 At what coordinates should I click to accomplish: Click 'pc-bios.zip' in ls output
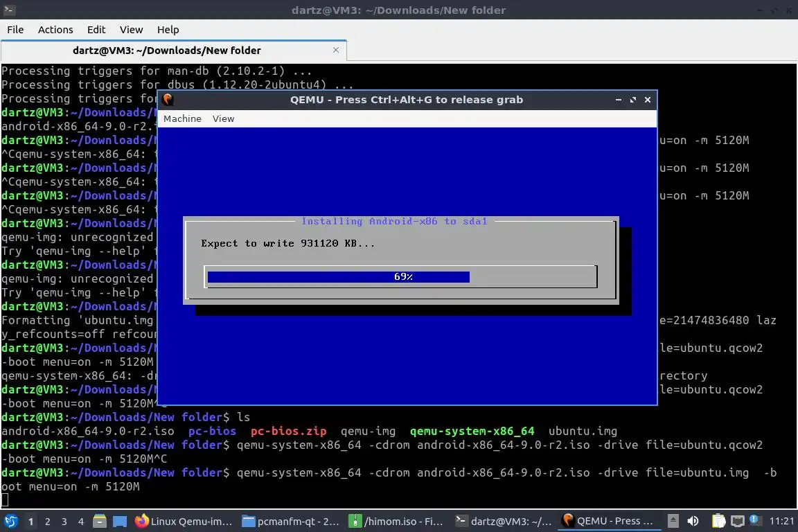coord(288,431)
